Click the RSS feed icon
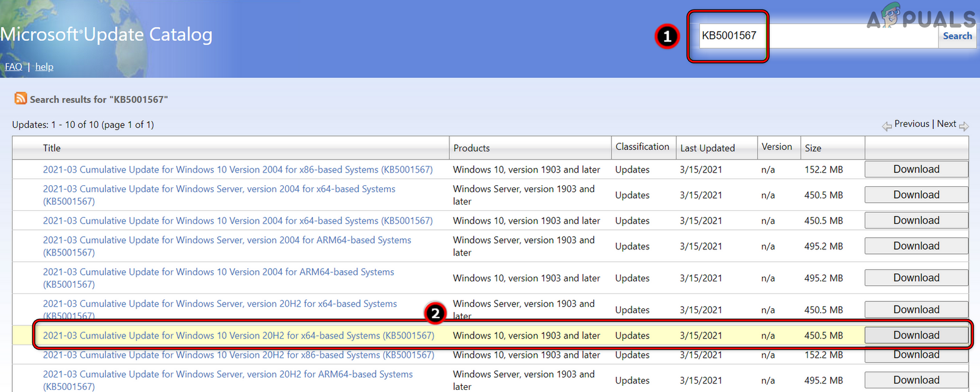980x392 pixels. 21,99
